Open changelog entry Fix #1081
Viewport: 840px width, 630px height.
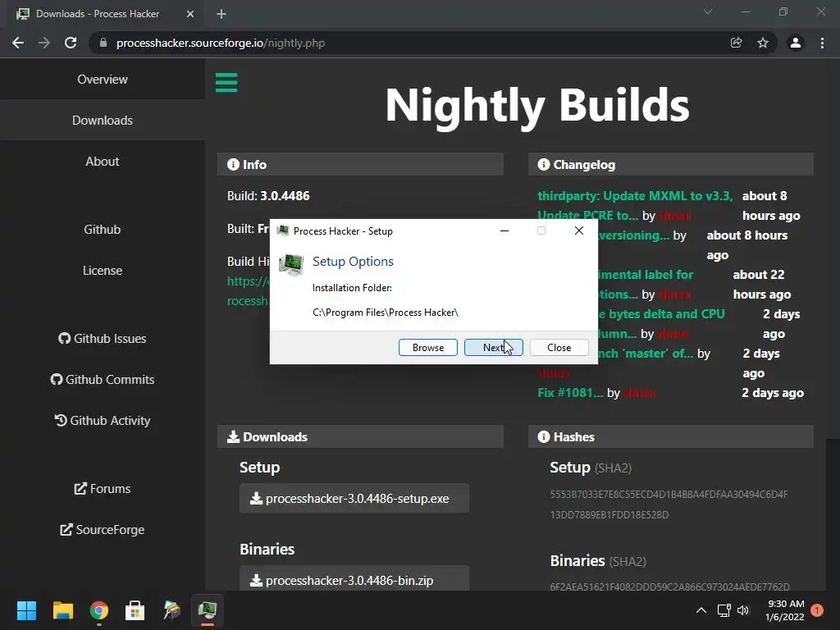pyautogui.click(x=570, y=393)
